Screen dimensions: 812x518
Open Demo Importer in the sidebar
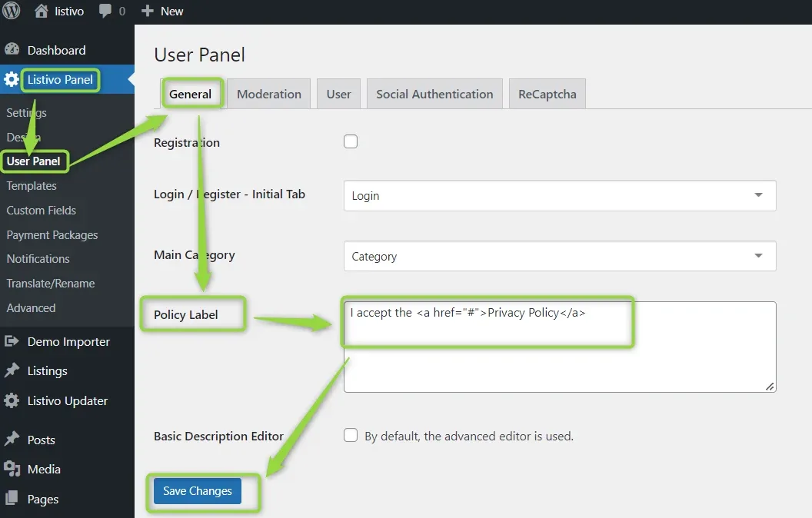[x=68, y=342]
